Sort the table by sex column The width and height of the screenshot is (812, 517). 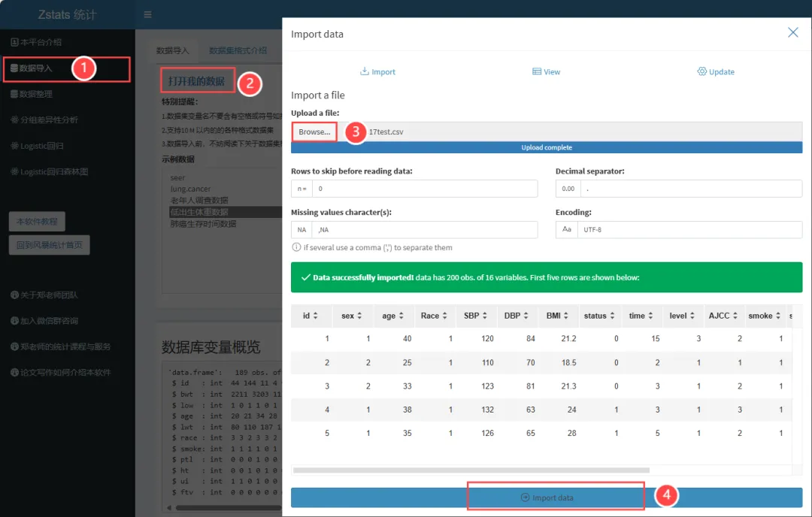point(352,316)
